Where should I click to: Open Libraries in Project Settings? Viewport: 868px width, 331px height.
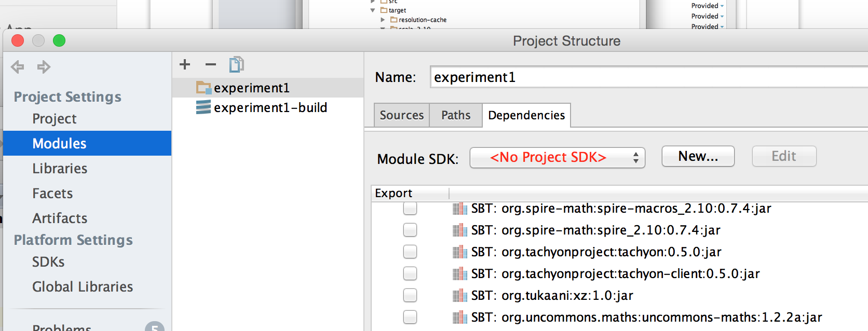tap(60, 169)
